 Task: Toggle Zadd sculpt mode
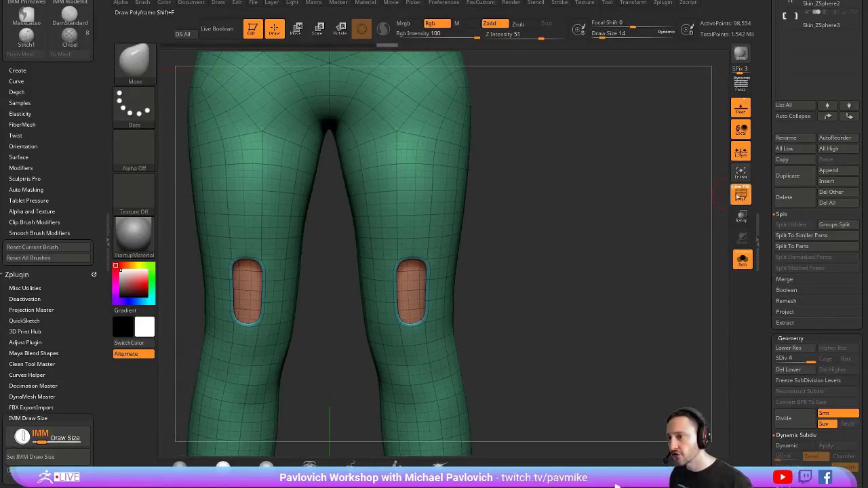[495, 24]
